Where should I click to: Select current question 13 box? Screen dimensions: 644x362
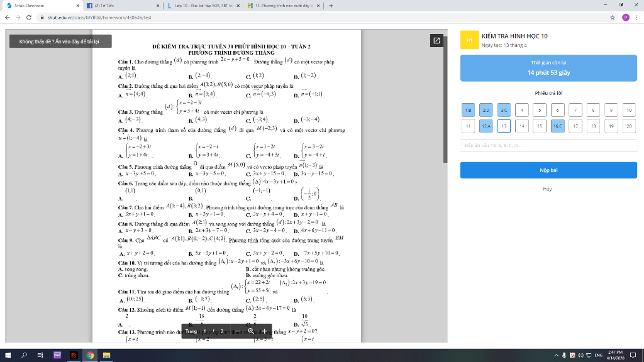[x=504, y=126]
